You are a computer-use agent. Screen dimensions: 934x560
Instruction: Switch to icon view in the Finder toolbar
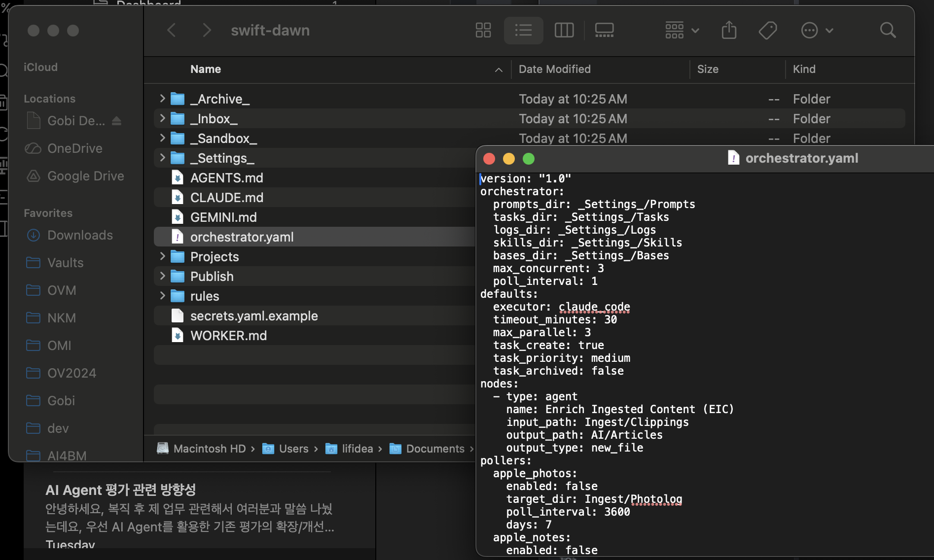483,30
